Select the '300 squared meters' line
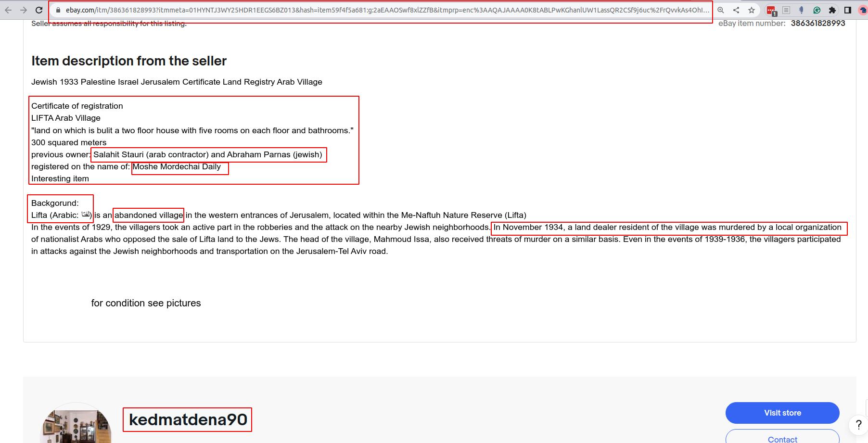The width and height of the screenshot is (868, 443). [69, 142]
